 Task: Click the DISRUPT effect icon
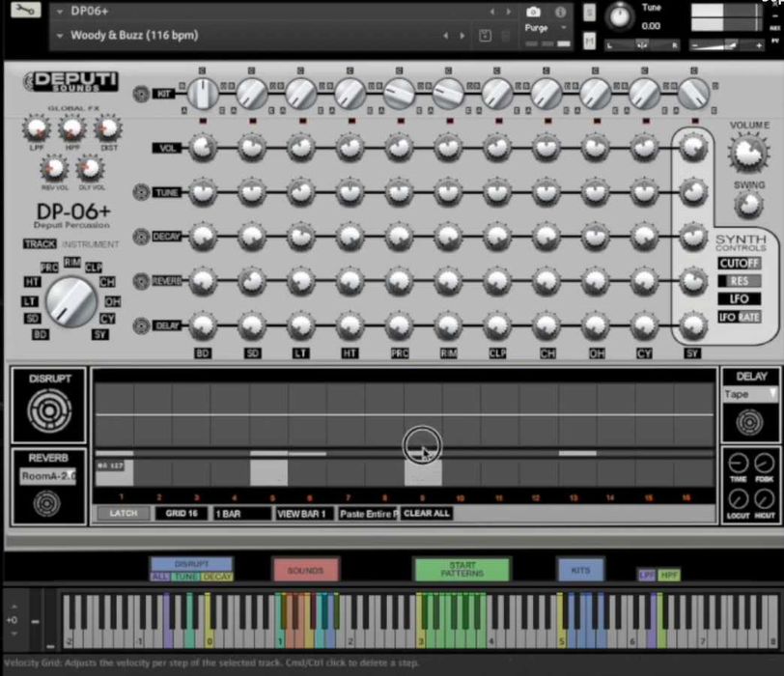47,409
